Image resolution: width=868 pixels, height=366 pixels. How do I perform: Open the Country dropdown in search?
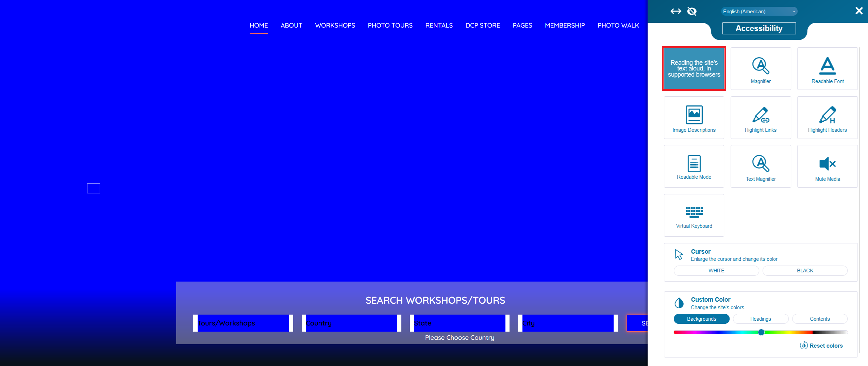click(351, 323)
